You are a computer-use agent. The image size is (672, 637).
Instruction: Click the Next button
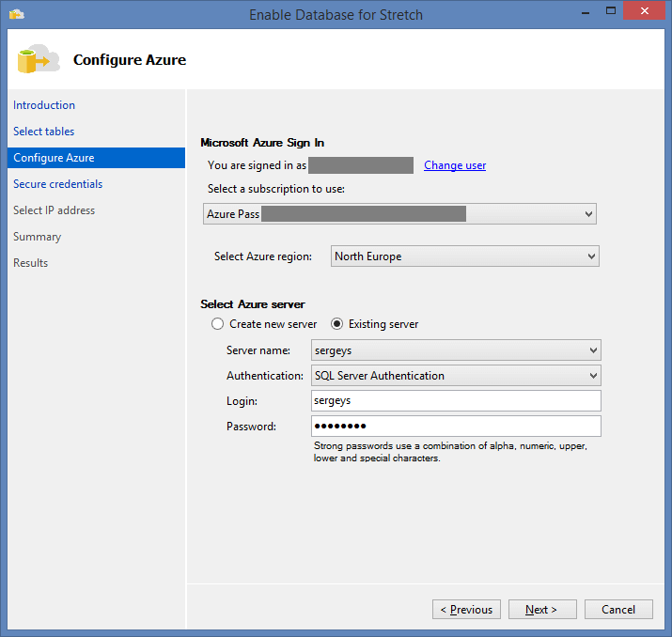point(542,609)
